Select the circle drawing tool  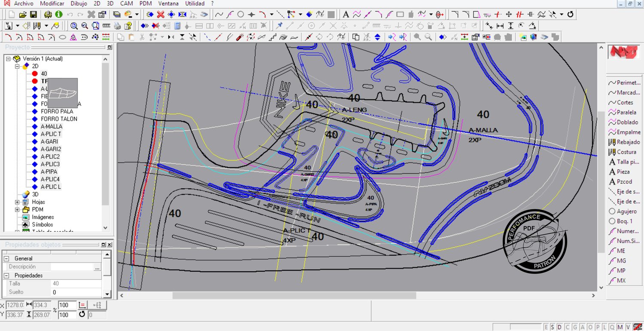[240, 15]
